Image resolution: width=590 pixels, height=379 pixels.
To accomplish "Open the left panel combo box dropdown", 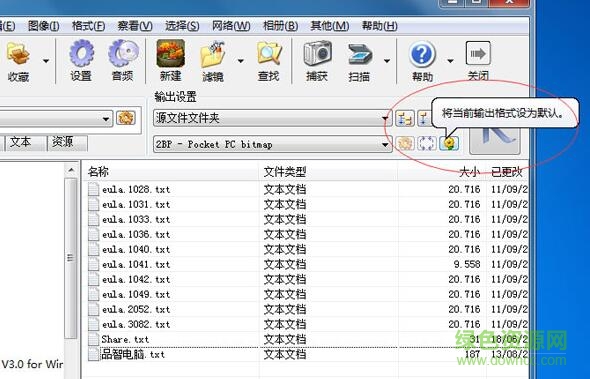I will pos(106,119).
